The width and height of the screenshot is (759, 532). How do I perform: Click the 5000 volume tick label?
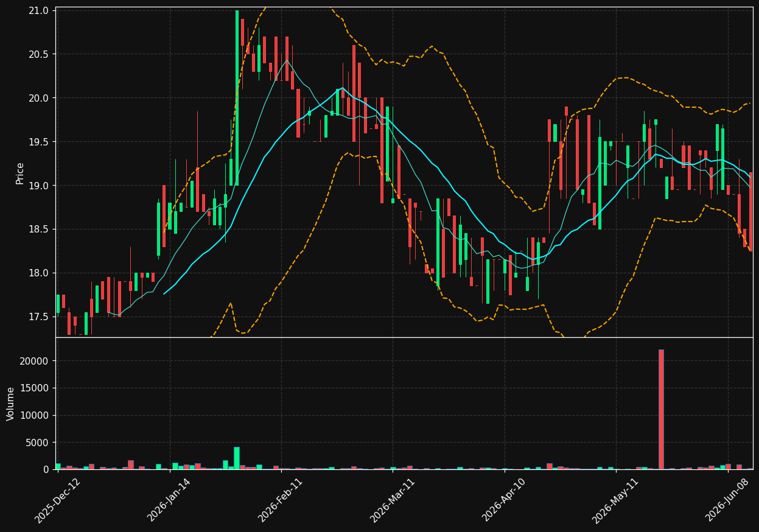coord(38,443)
